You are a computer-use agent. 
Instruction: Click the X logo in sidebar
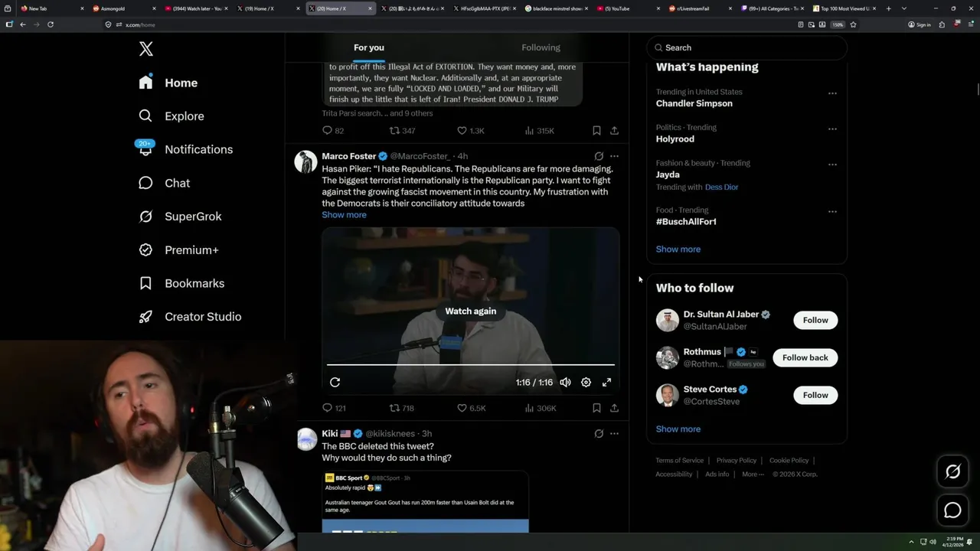click(x=146, y=49)
